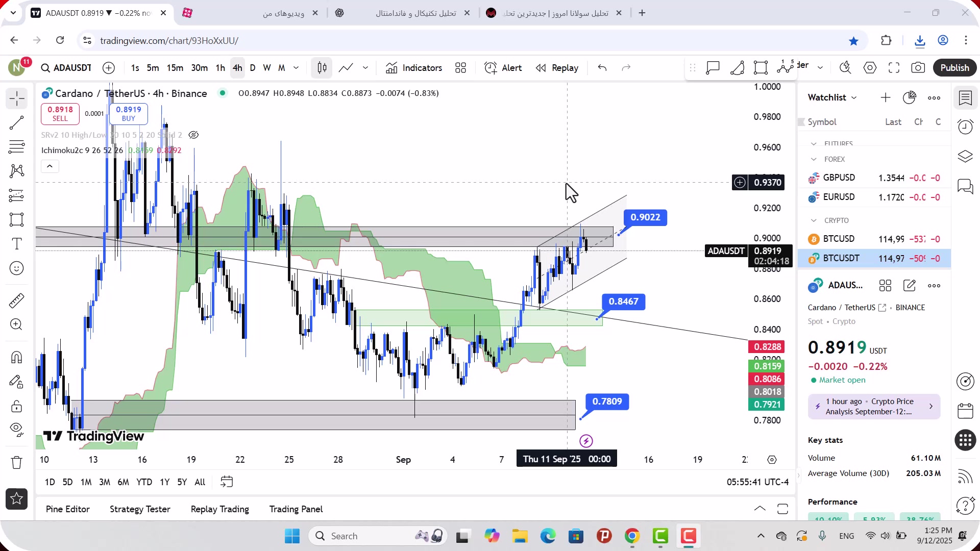This screenshot has width=980, height=551.
Task: Select the crosshair cursor tool
Action: [x=17, y=98]
